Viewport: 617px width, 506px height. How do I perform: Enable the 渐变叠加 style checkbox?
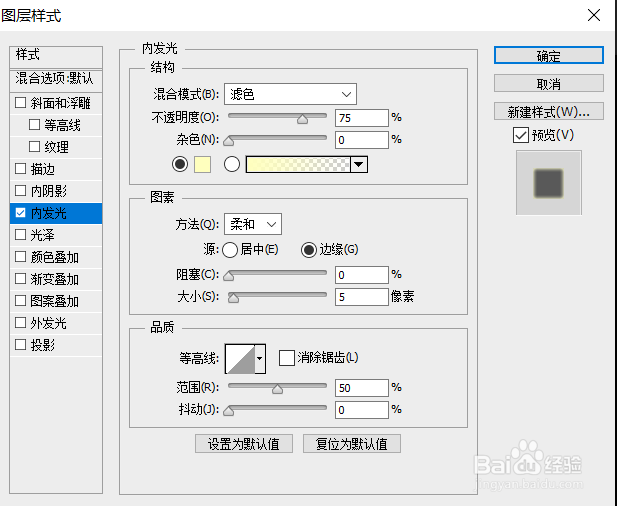point(20,279)
